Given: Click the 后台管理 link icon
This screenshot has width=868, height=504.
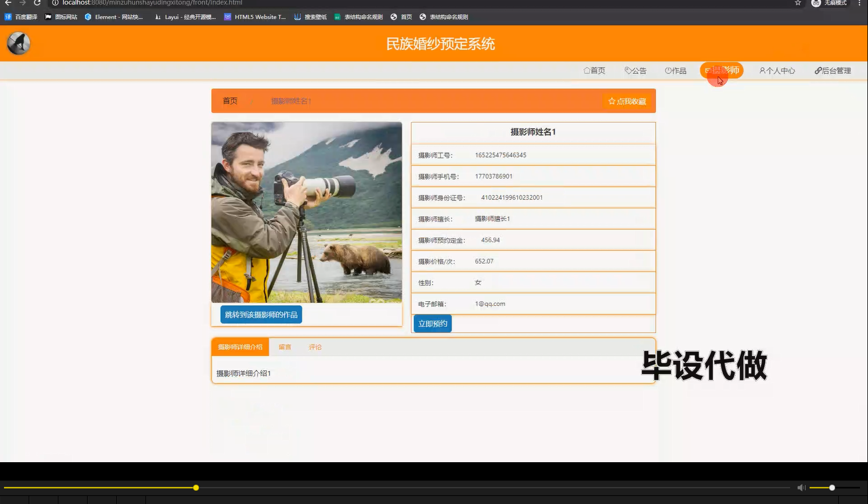Looking at the screenshot, I should 818,70.
